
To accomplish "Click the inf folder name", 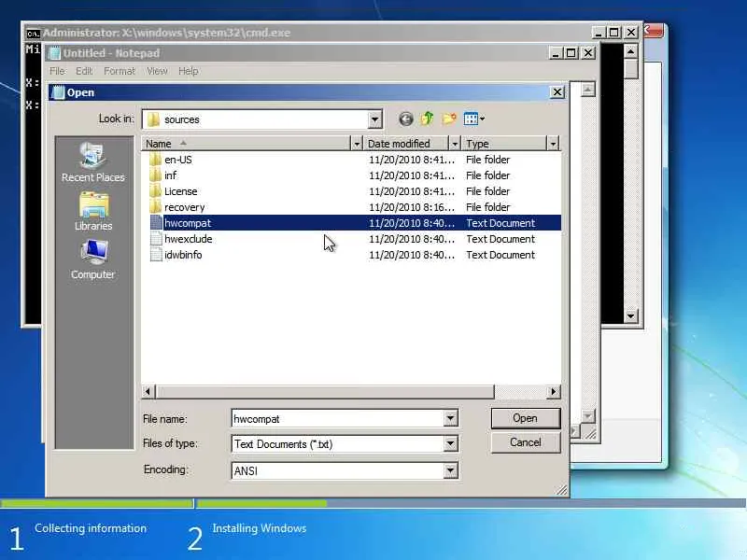I will point(171,175).
